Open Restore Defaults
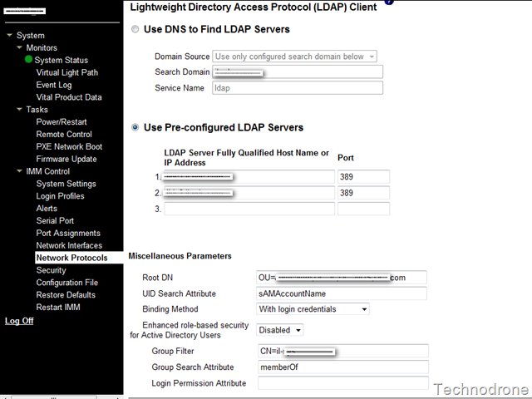Image resolution: width=532 pixels, height=399 pixels. tap(66, 295)
